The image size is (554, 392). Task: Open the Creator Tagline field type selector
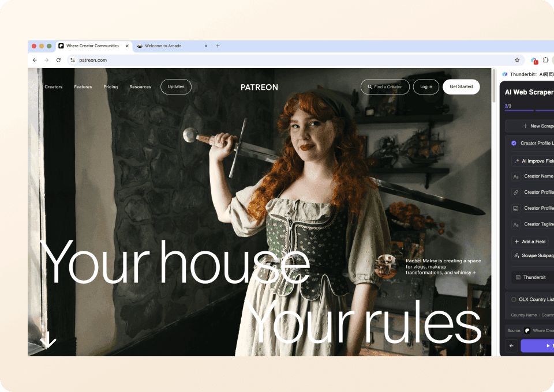point(516,224)
